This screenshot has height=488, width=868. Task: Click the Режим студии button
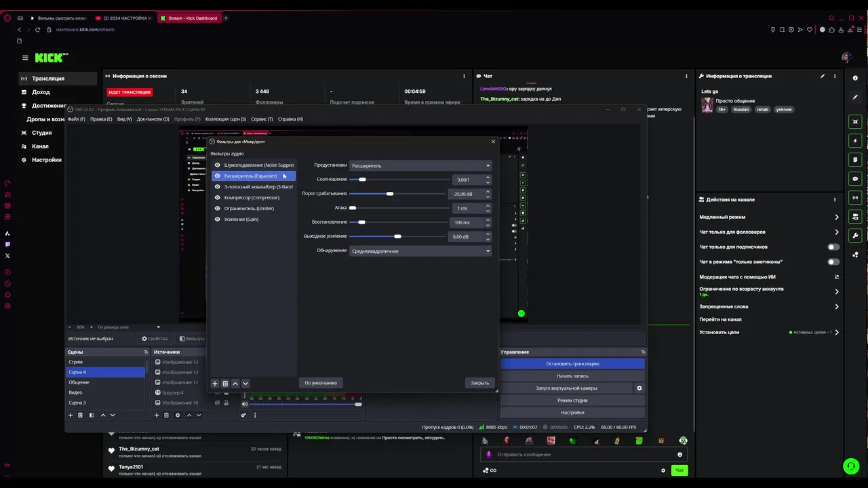572,400
